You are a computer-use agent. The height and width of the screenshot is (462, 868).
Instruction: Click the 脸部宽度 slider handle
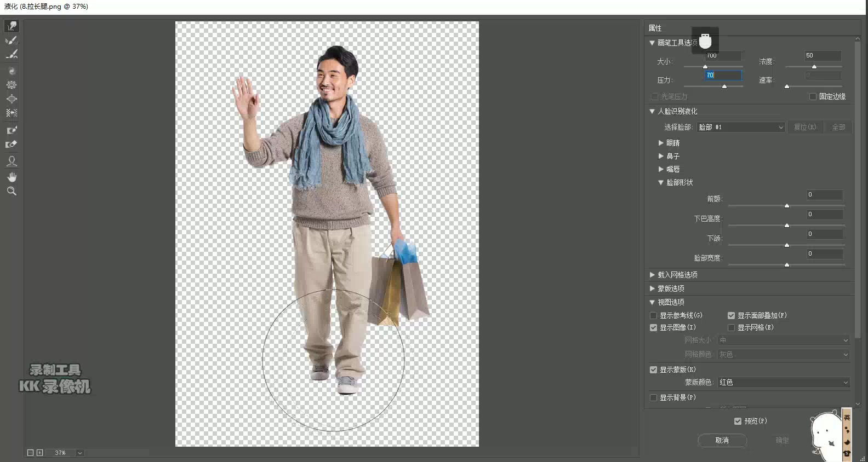787,265
